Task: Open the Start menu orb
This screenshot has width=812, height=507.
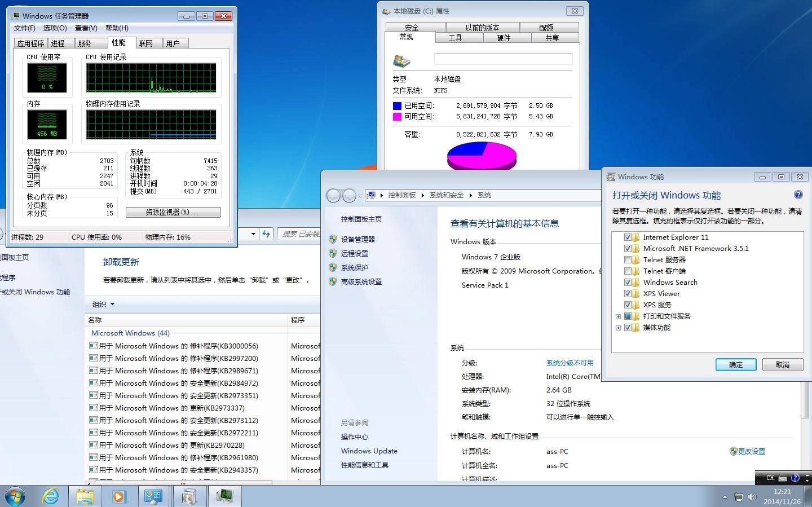Action: click(x=15, y=496)
